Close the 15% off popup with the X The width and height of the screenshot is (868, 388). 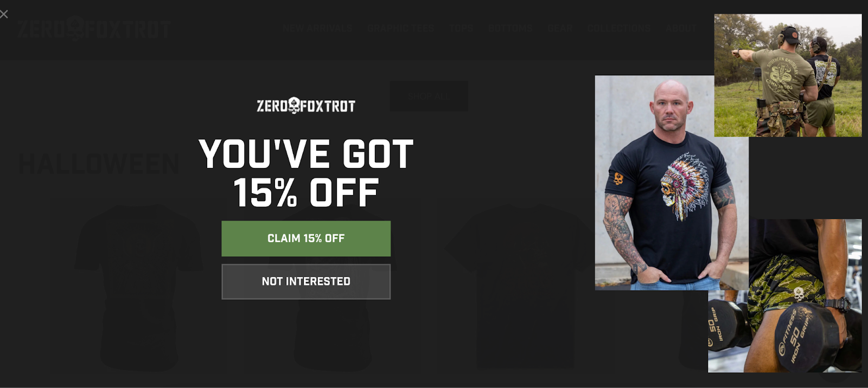(x=4, y=14)
